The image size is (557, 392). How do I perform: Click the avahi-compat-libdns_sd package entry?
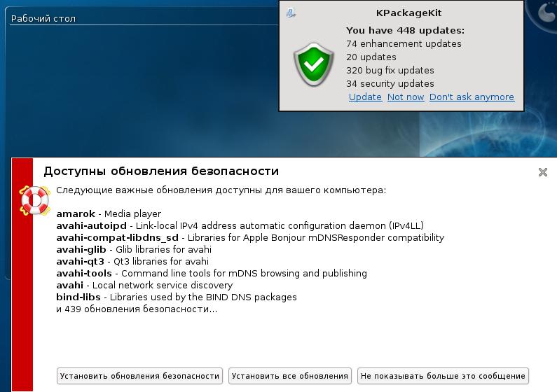(x=250, y=238)
